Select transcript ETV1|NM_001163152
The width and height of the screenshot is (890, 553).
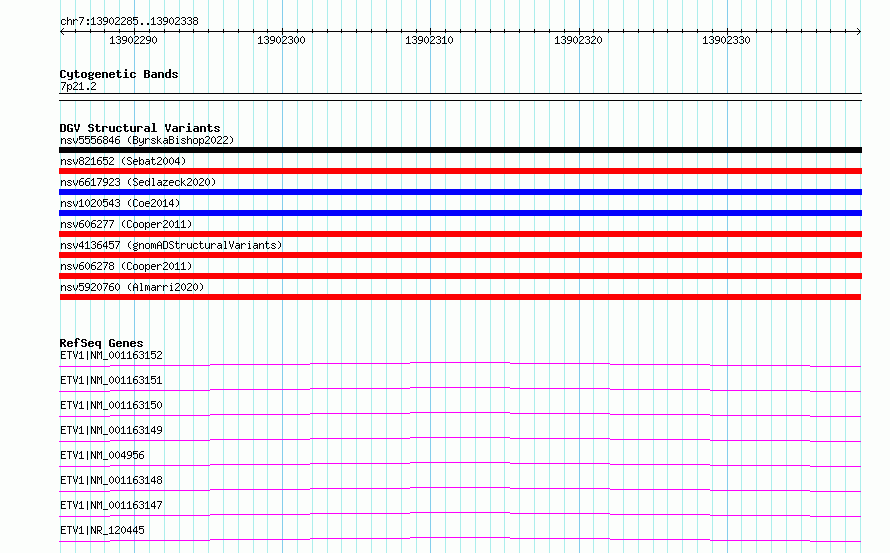coord(111,355)
